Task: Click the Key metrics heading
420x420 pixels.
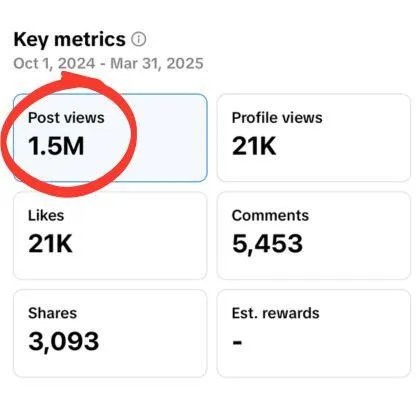Action: (69, 39)
